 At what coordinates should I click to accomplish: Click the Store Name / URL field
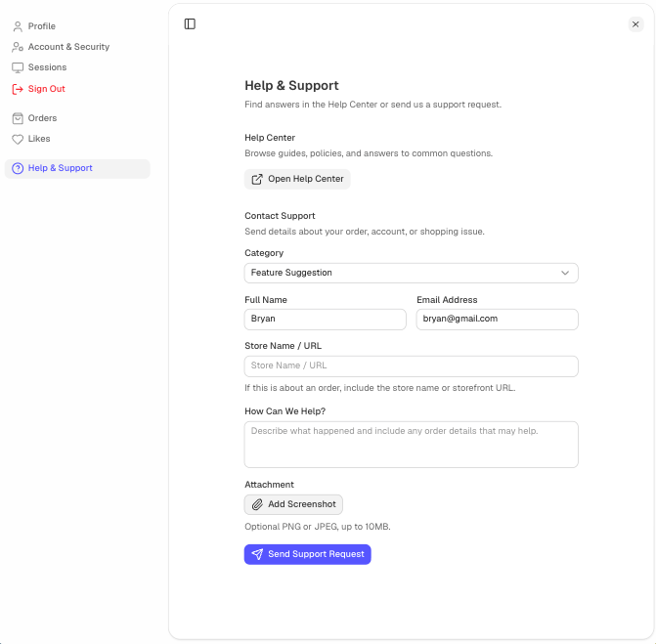click(x=411, y=365)
